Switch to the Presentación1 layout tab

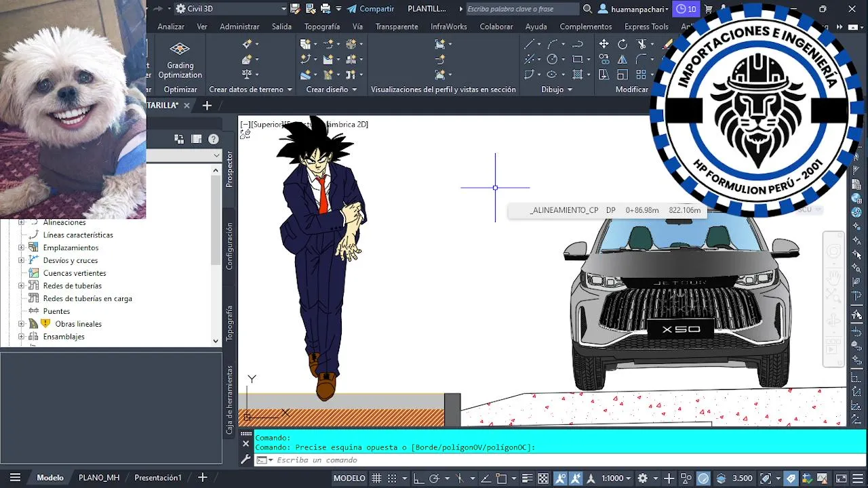[158, 477]
